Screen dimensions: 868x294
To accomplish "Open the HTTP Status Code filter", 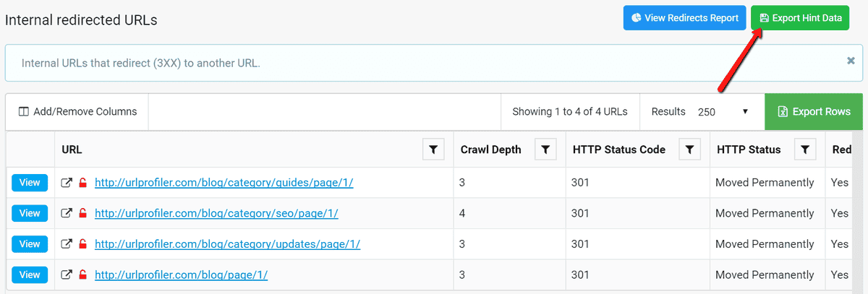I will (x=689, y=150).
